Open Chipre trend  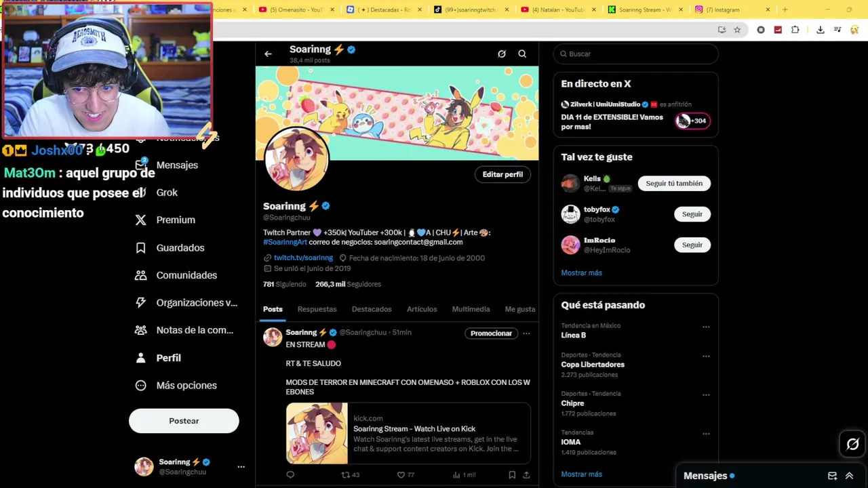pyautogui.click(x=635, y=403)
